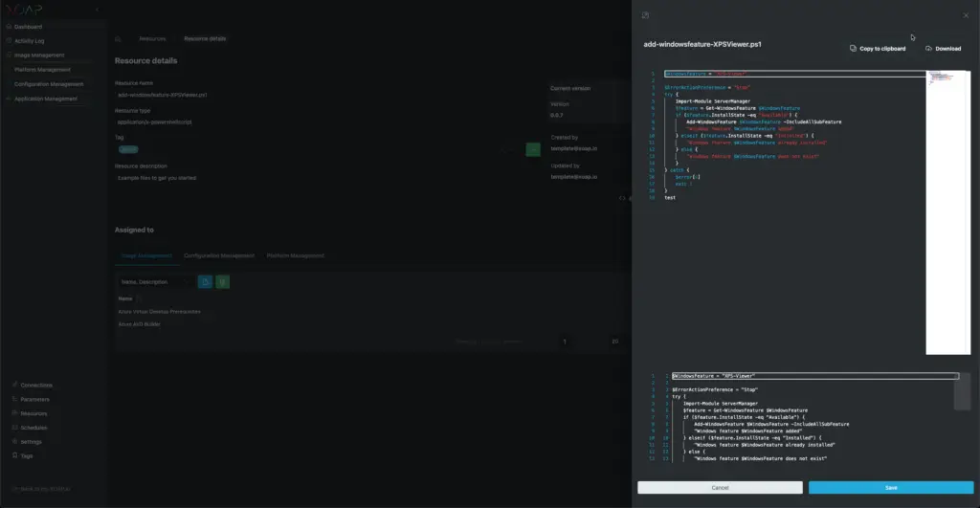This screenshot has width=980, height=508.
Task: Click the green button near the tag row
Action: point(533,149)
